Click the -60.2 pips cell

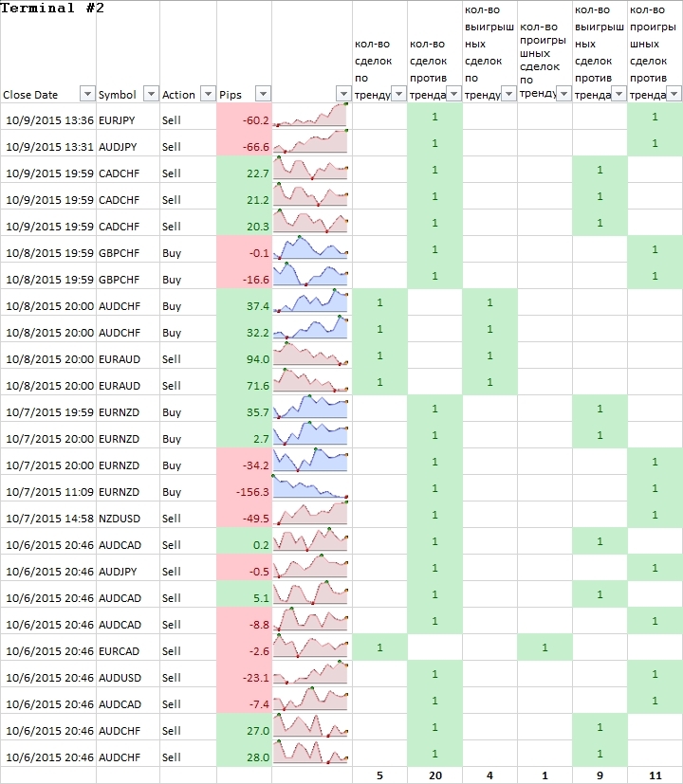(244, 117)
